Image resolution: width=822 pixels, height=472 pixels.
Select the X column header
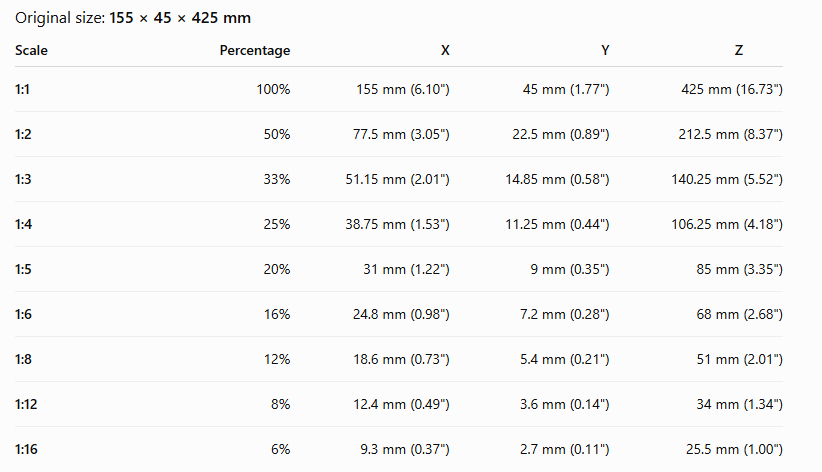click(x=445, y=50)
